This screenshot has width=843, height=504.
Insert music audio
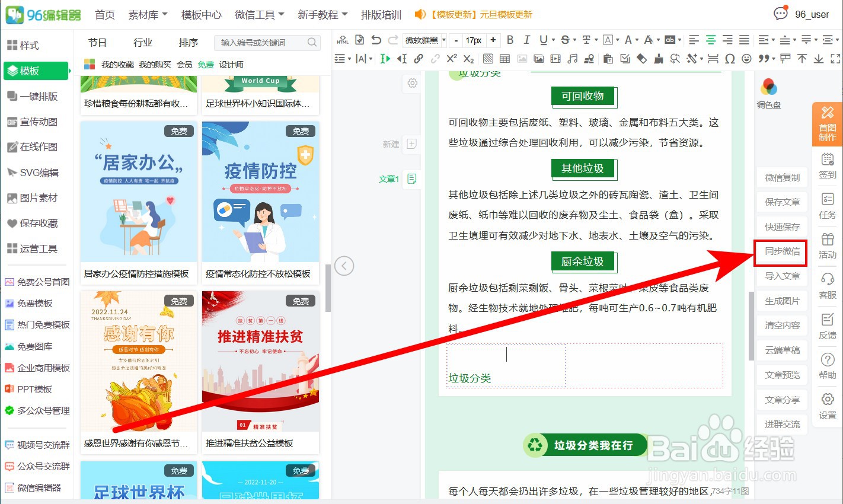click(573, 59)
